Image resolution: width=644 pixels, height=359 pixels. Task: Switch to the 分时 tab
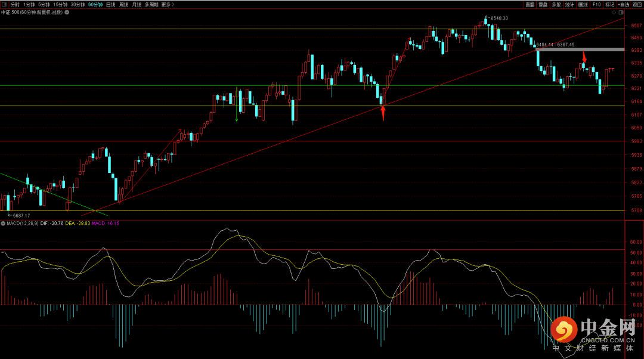(x=15, y=5)
